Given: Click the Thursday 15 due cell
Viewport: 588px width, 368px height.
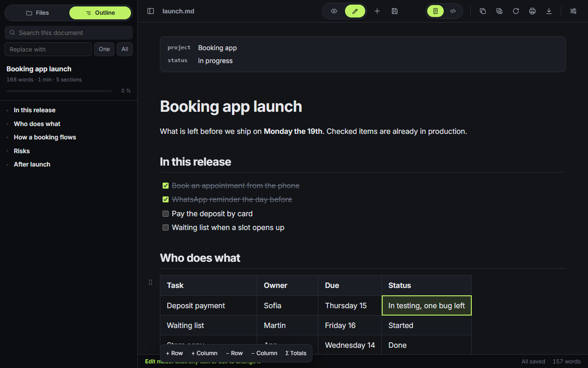Looking at the screenshot, I should tap(350, 305).
